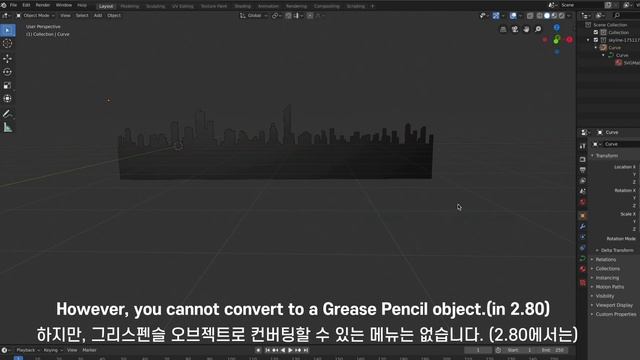Viewport: 640px width, 360px height.
Task: Activate the Move tool
Action: (x=7, y=59)
